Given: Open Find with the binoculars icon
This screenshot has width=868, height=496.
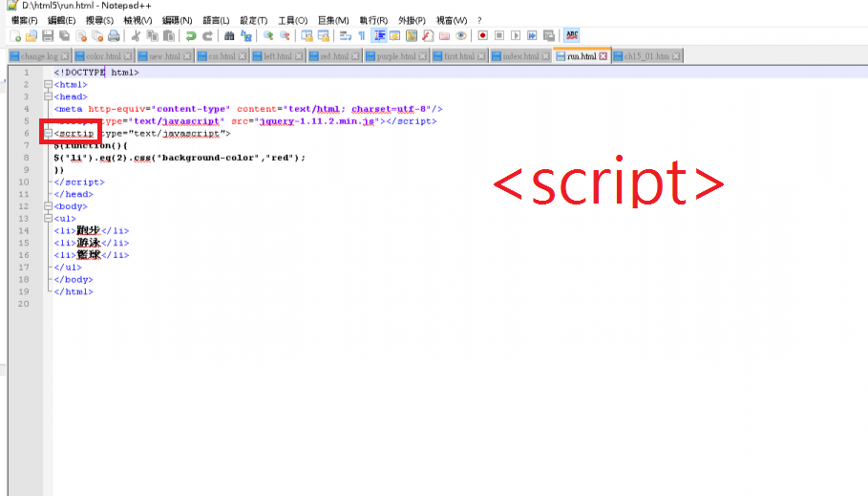Looking at the screenshot, I should click(x=229, y=36).
